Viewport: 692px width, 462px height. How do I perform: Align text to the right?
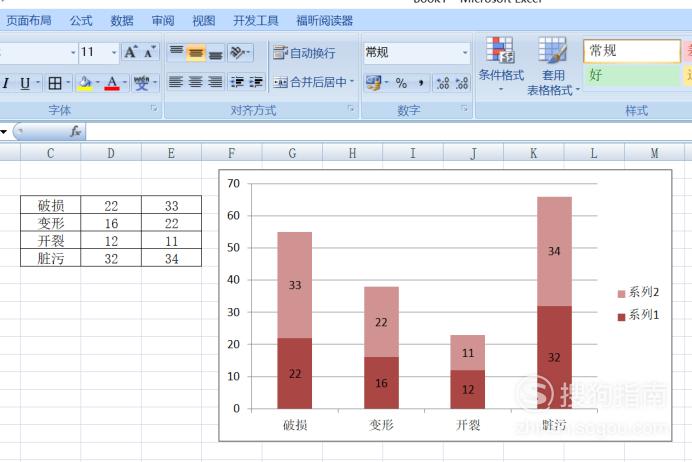tap(215, 83)
